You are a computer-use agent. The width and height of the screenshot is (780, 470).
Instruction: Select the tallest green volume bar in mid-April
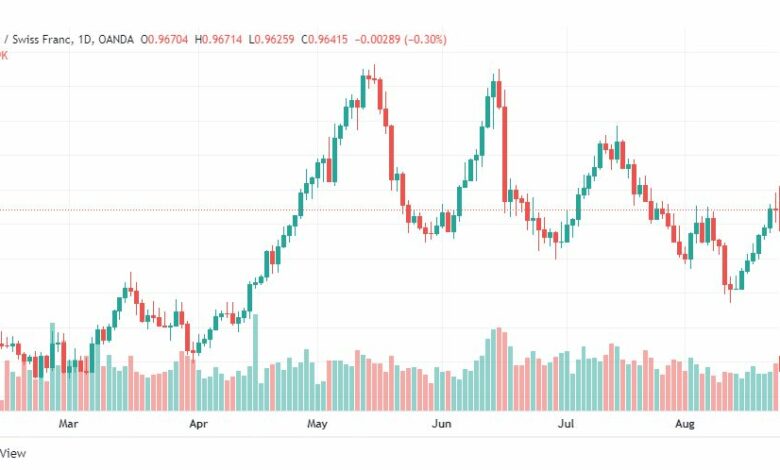coord(256,362)
